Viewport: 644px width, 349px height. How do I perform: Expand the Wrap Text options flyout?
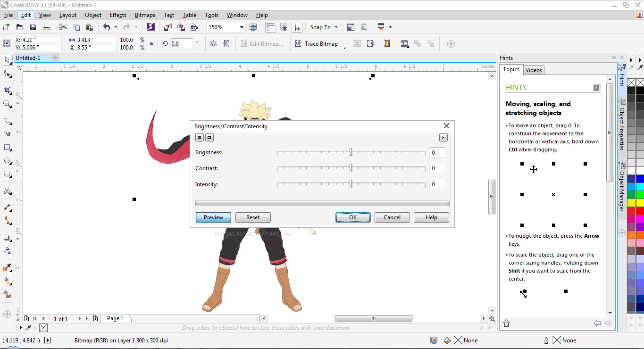pos(404,44)
